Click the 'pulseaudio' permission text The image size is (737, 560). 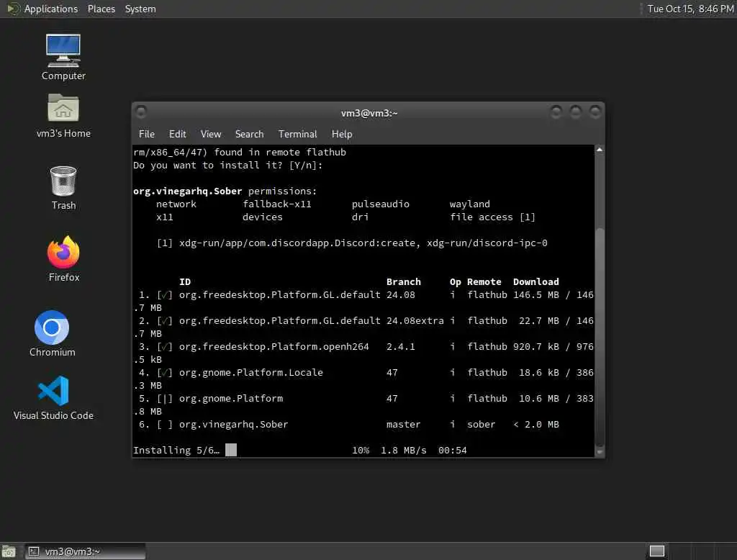380,204
